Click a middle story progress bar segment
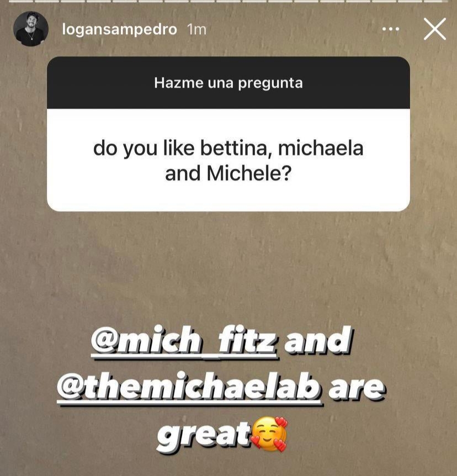The height and width of the screenshot is (476, 457). click(x=228, y=1)
